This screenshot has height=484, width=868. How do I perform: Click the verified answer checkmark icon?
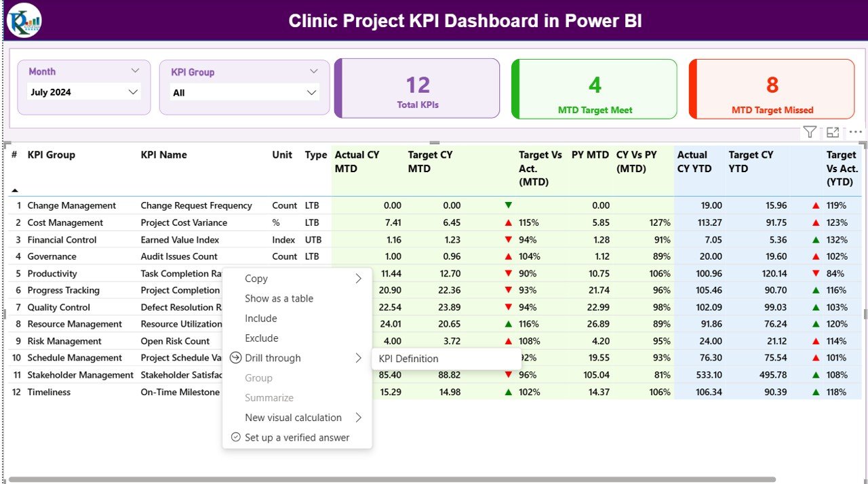pos(235,437)
